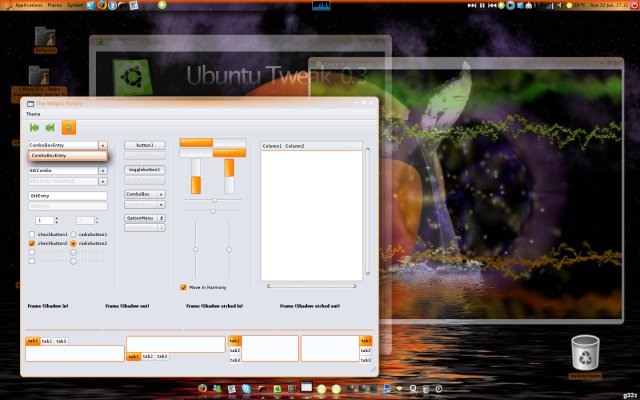Open the volume control in the system tray
Viewport: 640px width, 400px height.
click(560, 5)
